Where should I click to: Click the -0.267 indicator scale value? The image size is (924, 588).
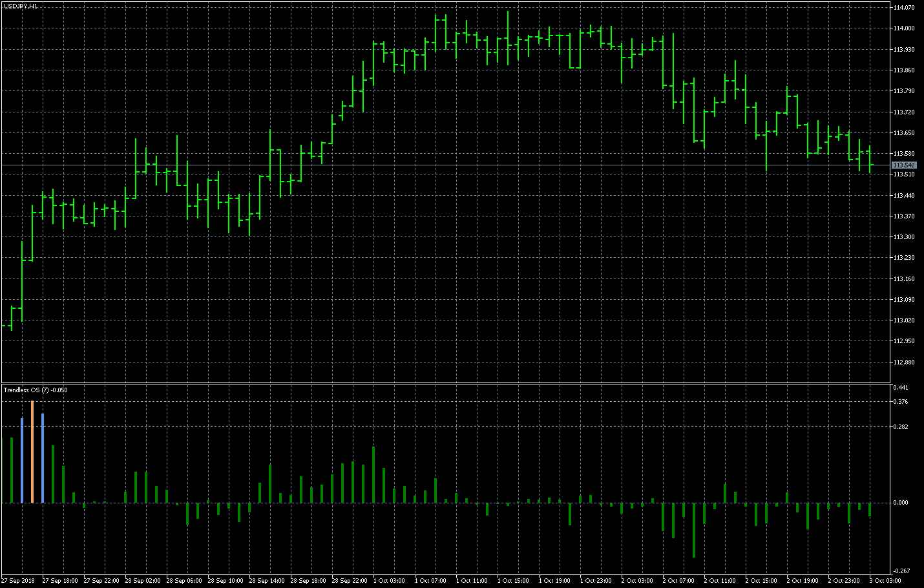tap(901, 571)
